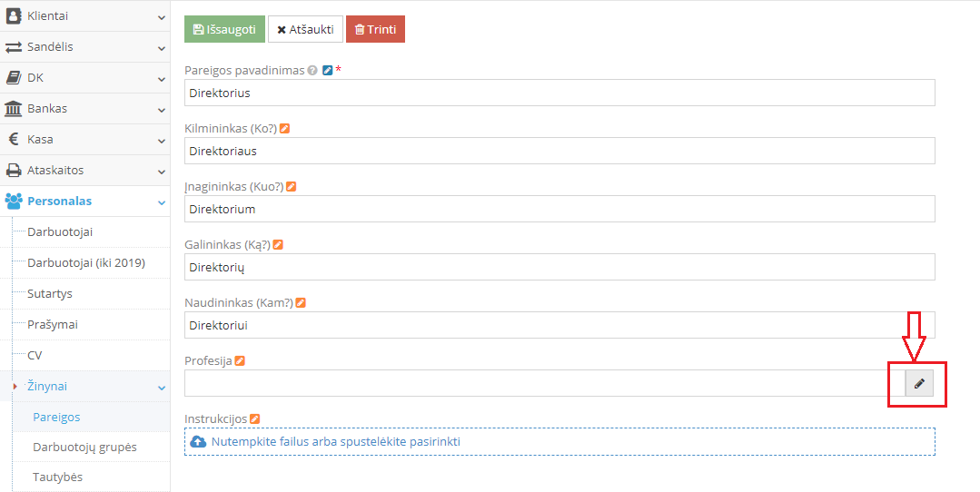The height and width of the screenshot is (492, 980).
Task: Click the Kasa euro icon
Action: 14,140
